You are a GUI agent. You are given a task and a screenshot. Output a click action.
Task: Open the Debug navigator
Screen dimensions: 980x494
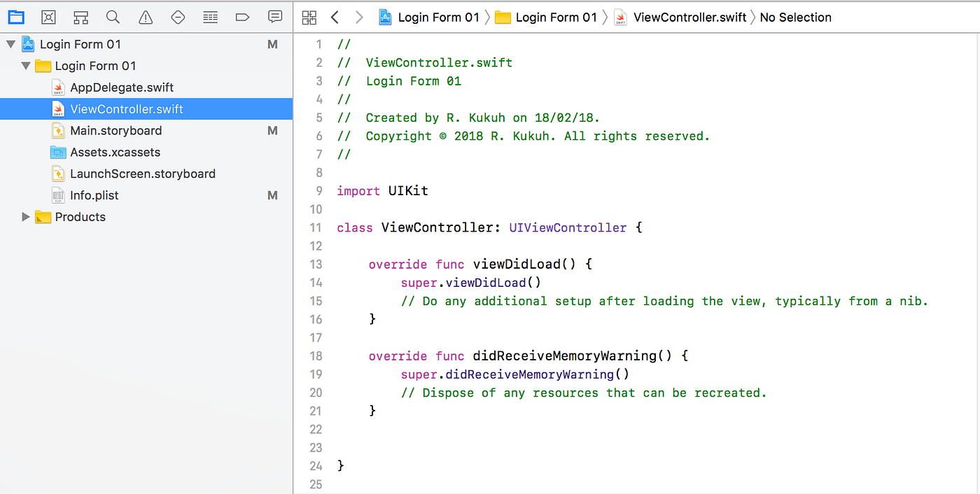click(210, 17)
